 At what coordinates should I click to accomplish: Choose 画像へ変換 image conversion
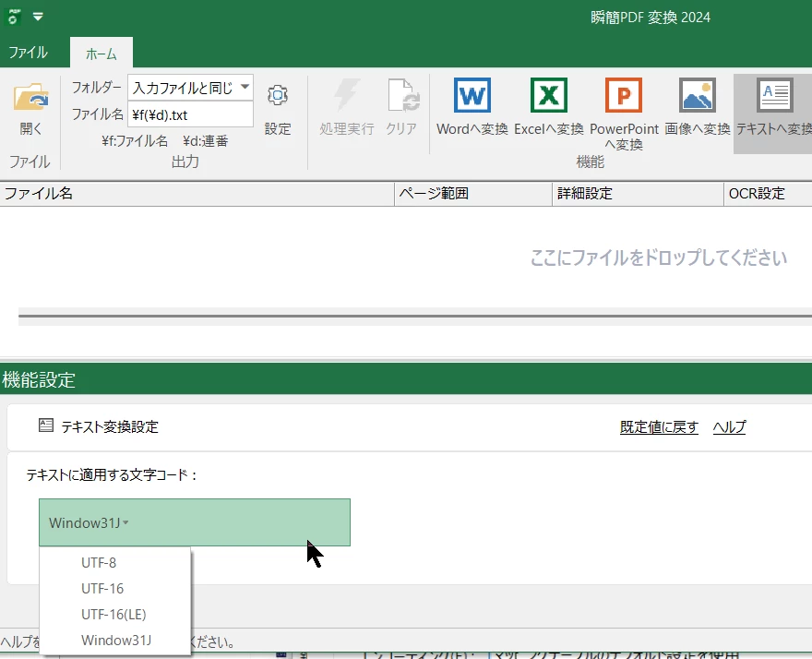point(697,108)
